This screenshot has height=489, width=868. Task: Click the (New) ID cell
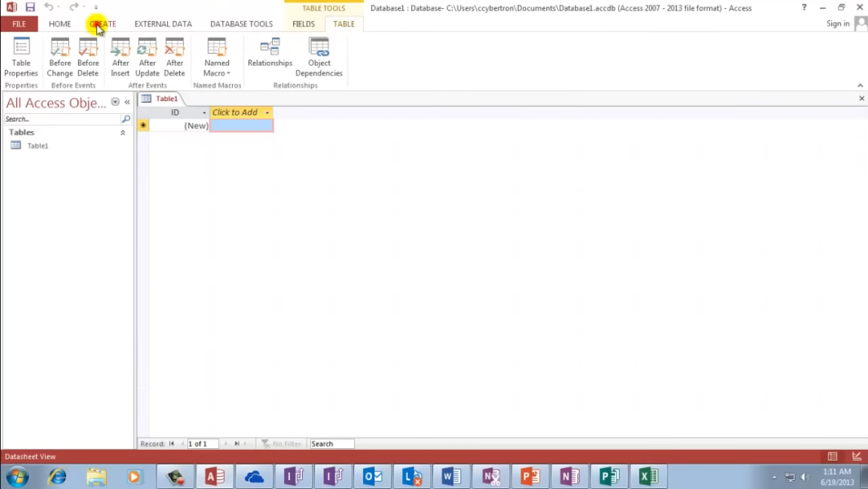point(179,126)
